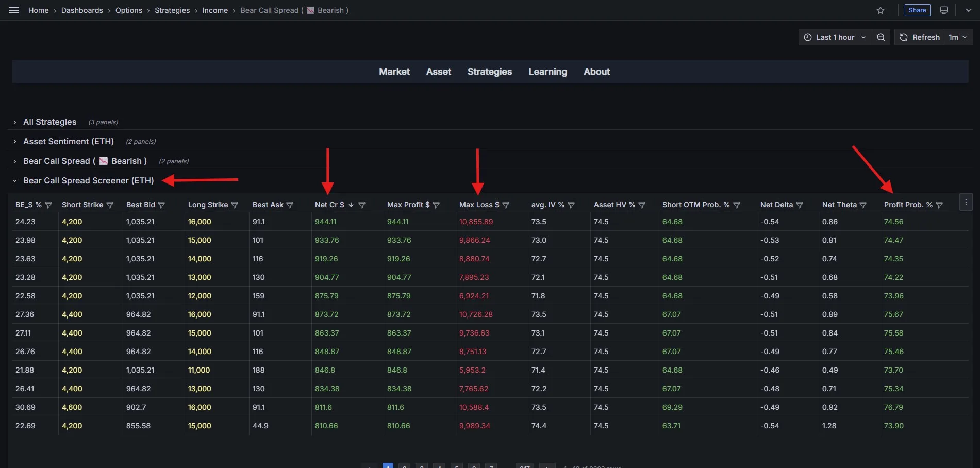Navigate to Dashboards in breadcrumb
This screenshot has height=468, width=980.
click(82, 10)
